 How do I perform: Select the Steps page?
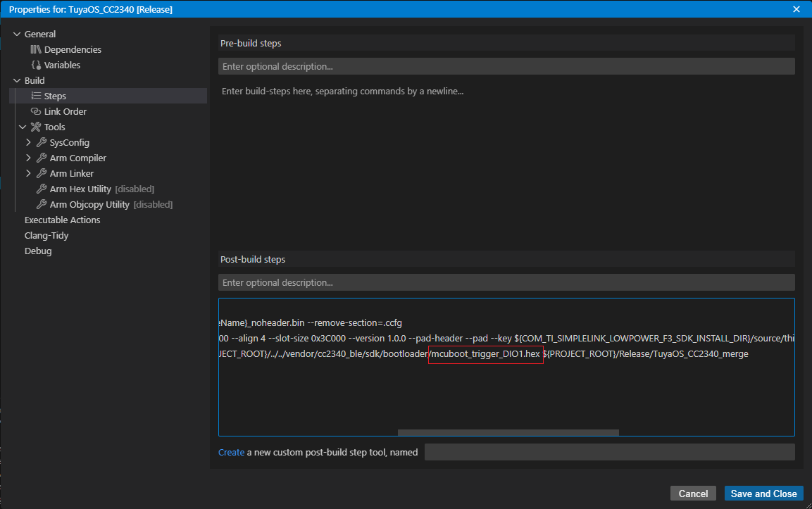pos(108,96)
